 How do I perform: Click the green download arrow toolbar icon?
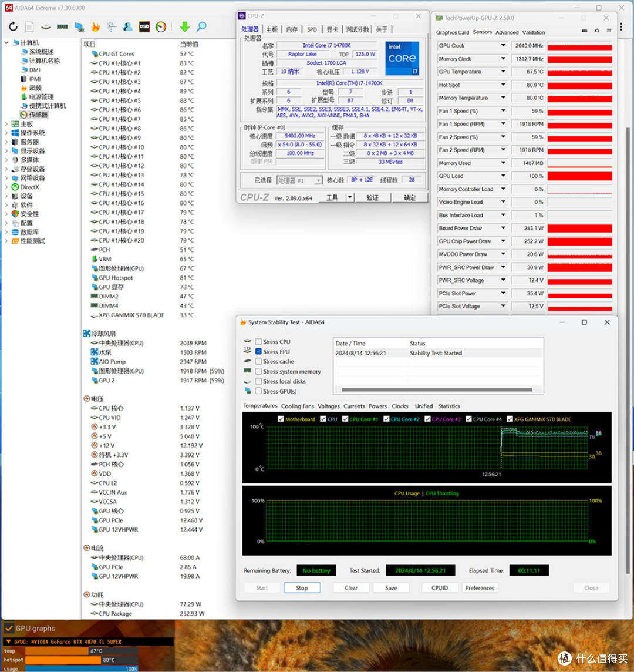(185, 26)
